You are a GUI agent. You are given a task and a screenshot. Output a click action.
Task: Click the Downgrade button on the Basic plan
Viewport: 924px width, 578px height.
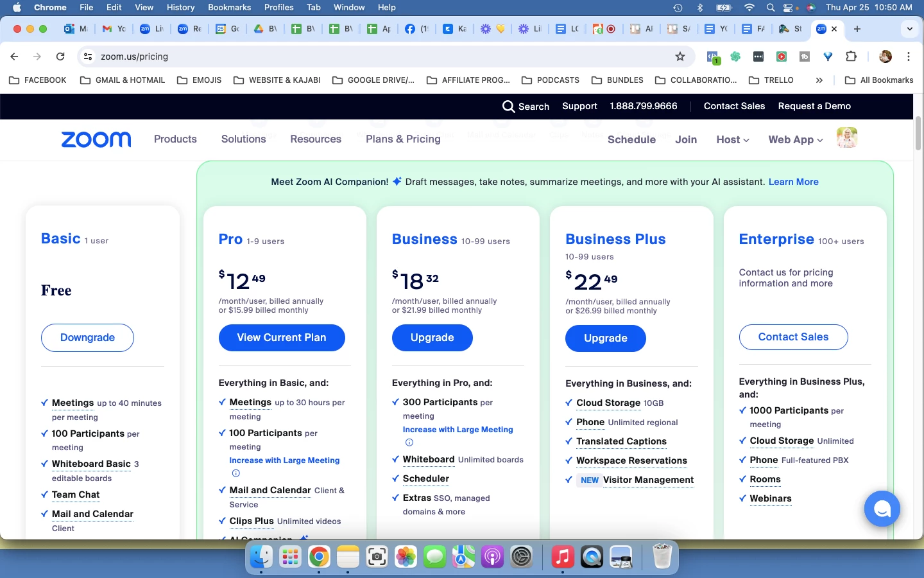[87, 338]
